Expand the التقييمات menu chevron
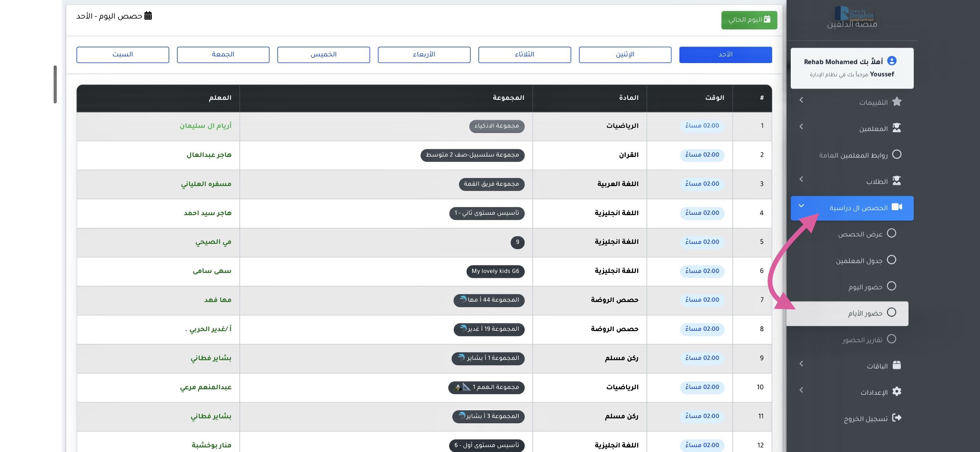The height and width of the screenshot is (452, 980). click(801, 100)
